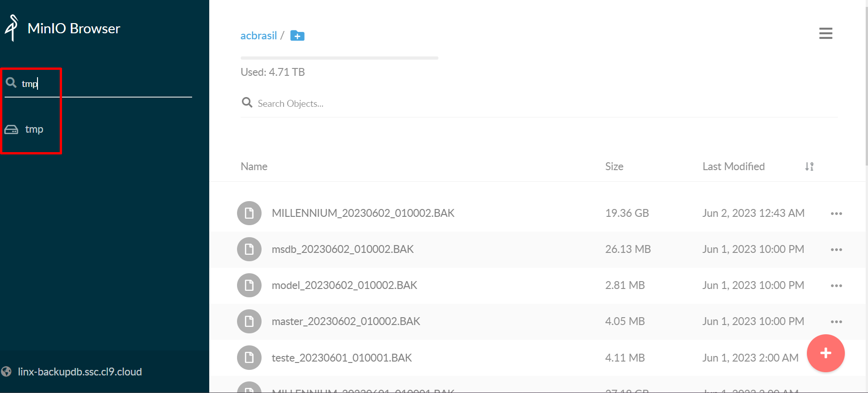Click file name model_20230602_010002.BAK

click(x=344, y=285)
